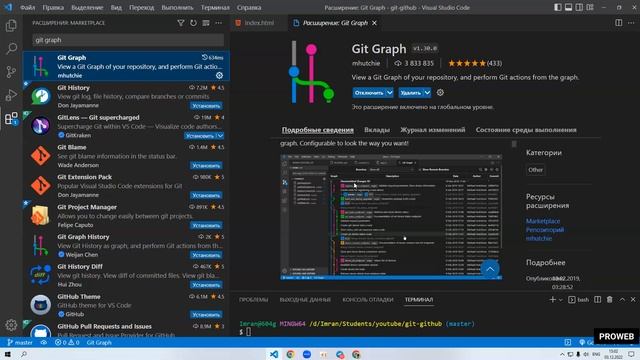Open the Marketplace resource link
The height and width of the screenshot is (360, 640).
click(542, 221)
